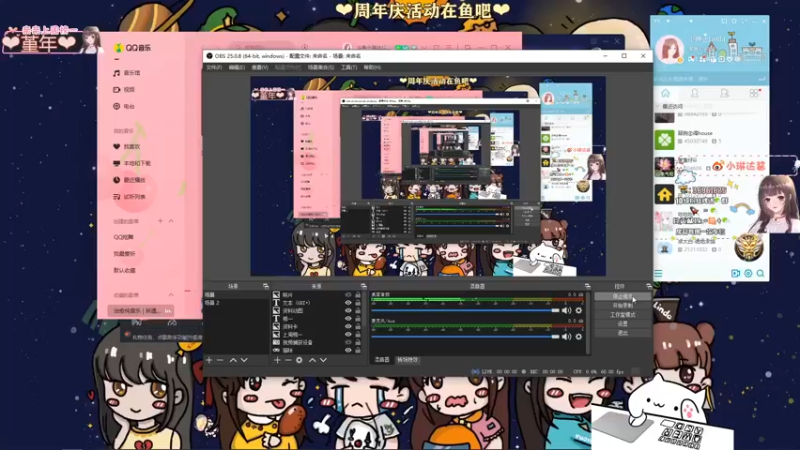Toggle visibility of 上周榜一 source
The image size is (800, 450).
(x=348, y=335)
